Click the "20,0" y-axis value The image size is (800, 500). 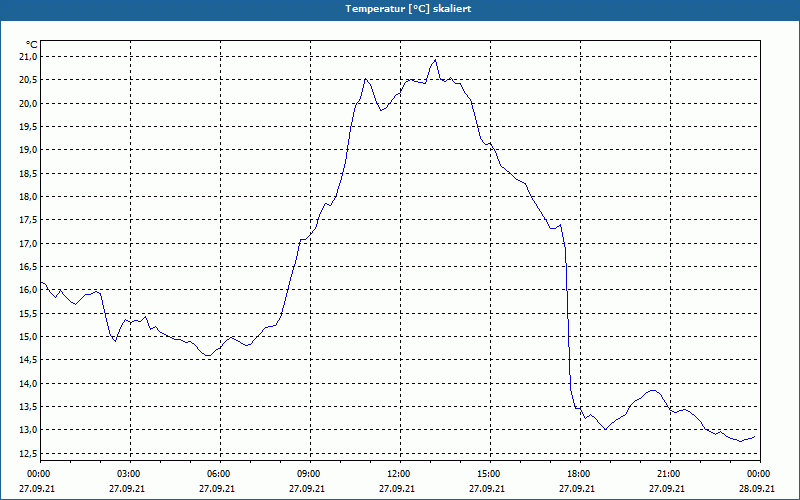[29, 104]
